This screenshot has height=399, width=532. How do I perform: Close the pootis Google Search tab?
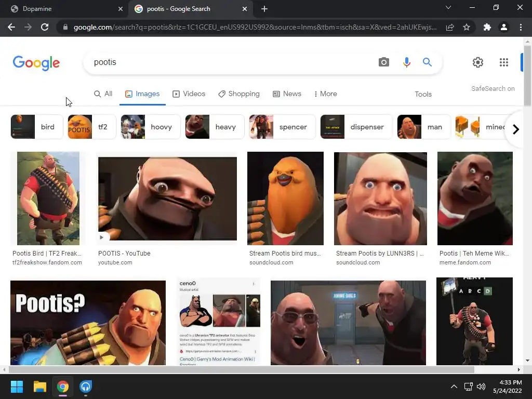point(245,9)
